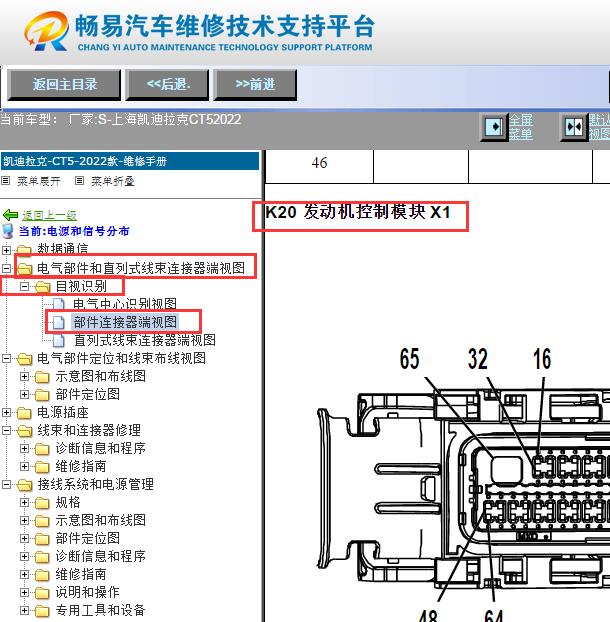
Task: Select the 电源插座 tree item
Action: tap(63, 412)
